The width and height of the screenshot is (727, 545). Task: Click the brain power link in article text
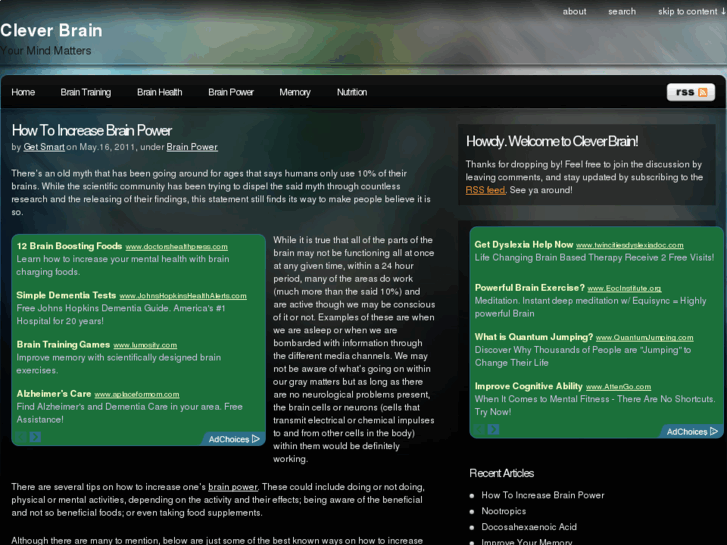[x=233, y=487]
